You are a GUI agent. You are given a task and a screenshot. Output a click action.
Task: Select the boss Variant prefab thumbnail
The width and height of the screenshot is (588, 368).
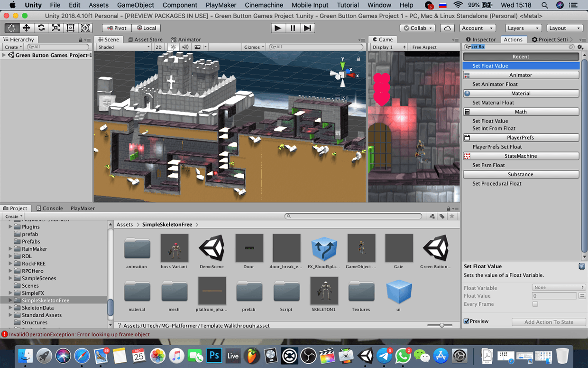tap(174, 248)
